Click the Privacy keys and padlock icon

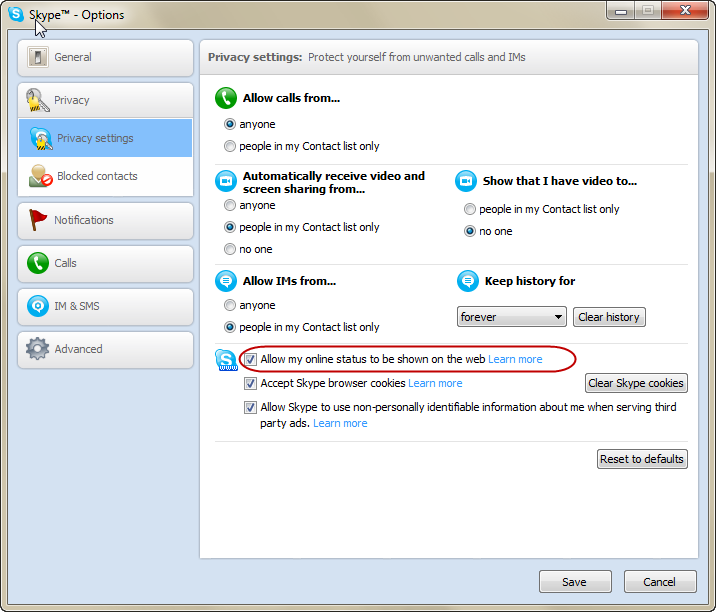[x=37, y=100]
